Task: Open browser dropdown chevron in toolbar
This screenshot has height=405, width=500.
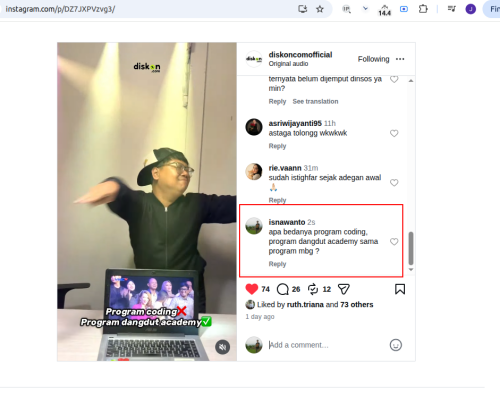Action: (365, 9)
